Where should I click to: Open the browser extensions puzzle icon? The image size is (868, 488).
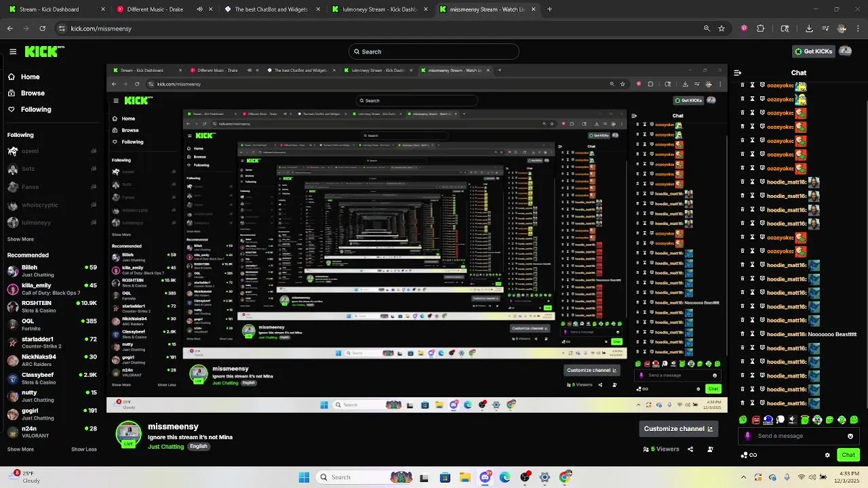click(760, 28)
